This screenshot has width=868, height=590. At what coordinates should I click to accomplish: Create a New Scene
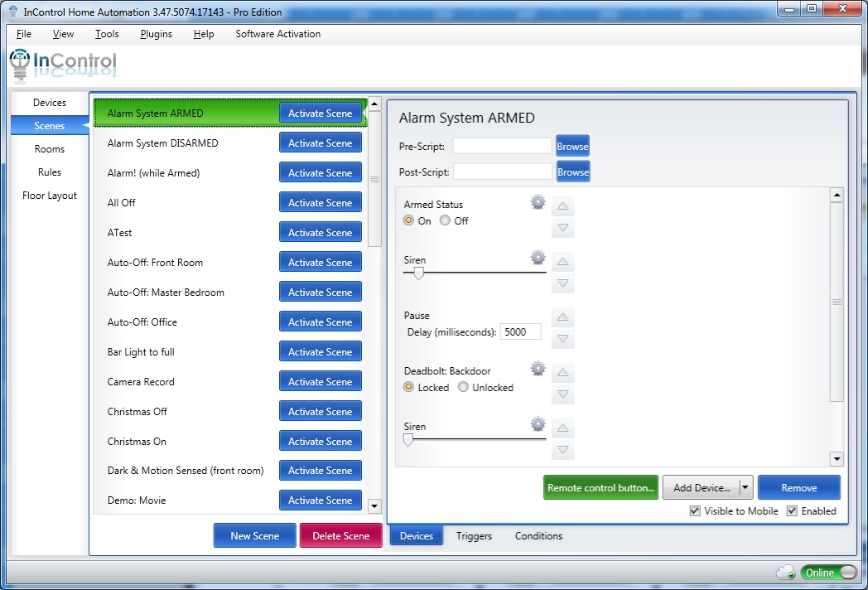coord(254,535)
